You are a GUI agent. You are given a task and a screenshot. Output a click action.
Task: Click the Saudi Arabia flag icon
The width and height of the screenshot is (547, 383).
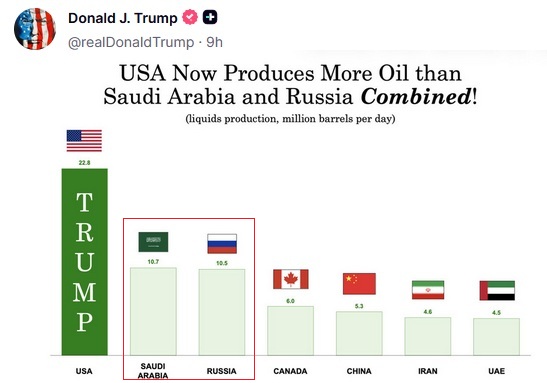click(153, 242)
